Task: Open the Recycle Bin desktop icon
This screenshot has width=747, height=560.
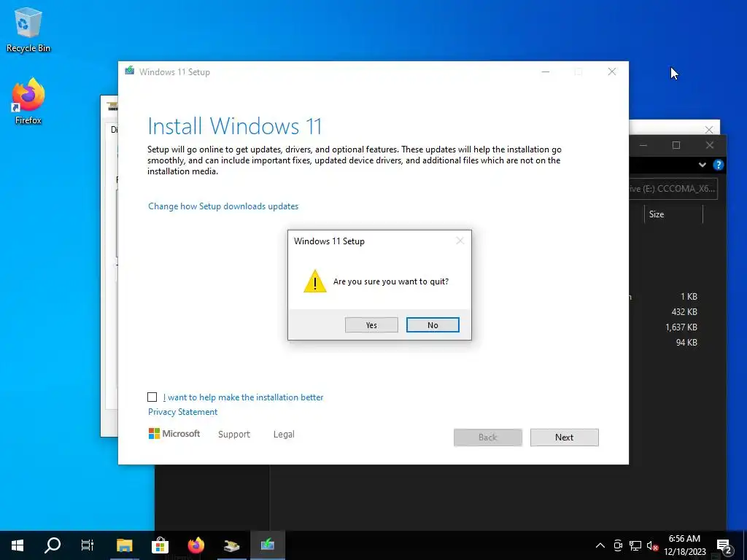Action: 28,29
